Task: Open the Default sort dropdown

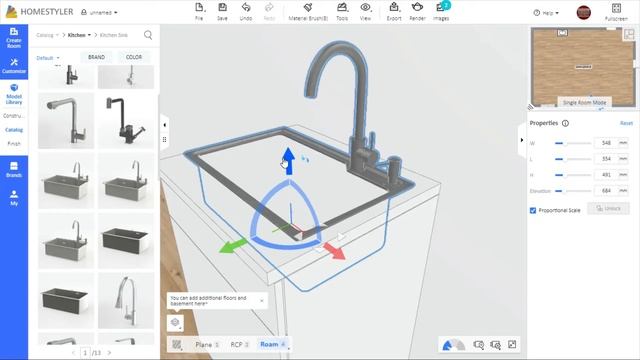Action: [x=48, y=58]
